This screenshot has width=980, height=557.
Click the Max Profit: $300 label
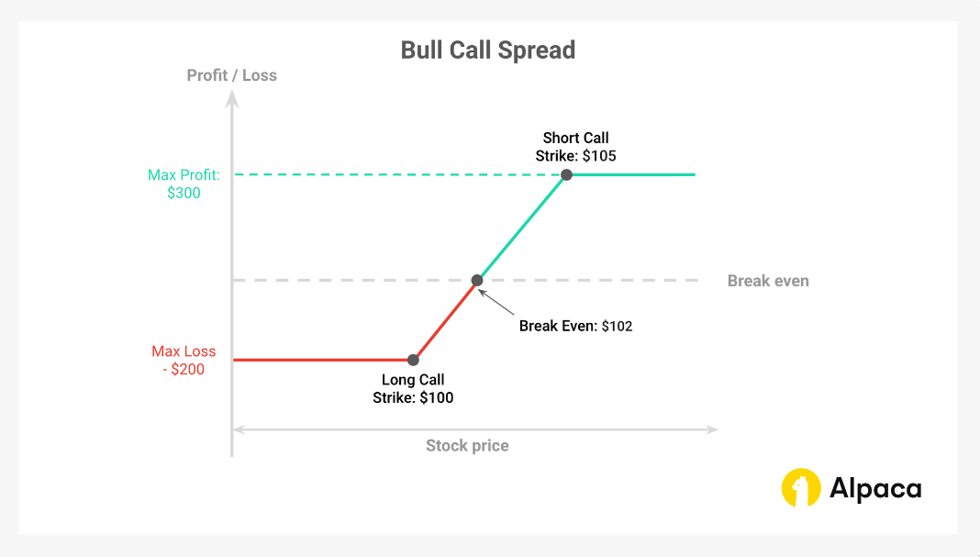[183, 184]
